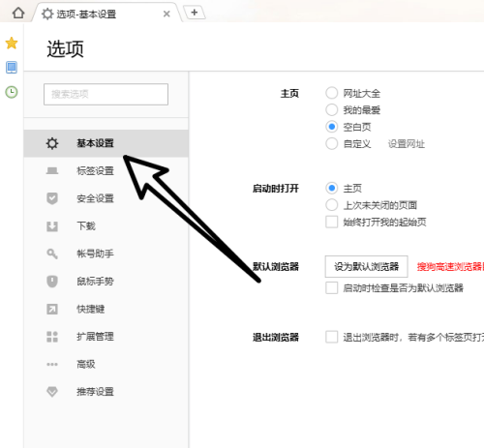This screenshot has width=484, height=448.
Task: Click the 选项 page heading
Action: point(65,49)
